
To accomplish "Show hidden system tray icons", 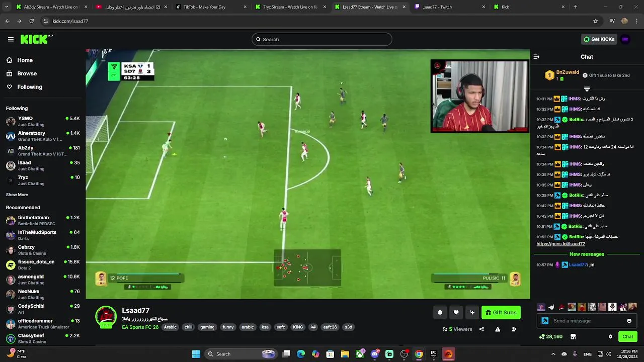I will pyautogui.click(x=553, y=354).
